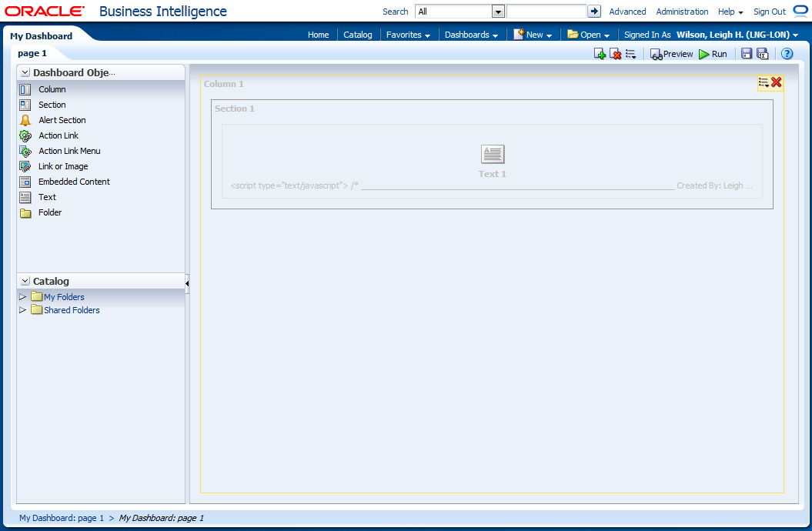Collapse the Catalog pane

coord(25,282)
